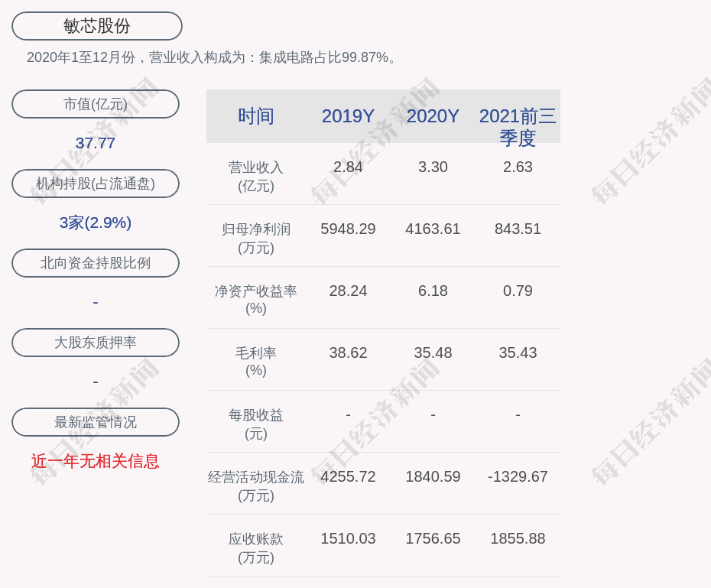Select the 大股东质押率 label pill
The height and width of the screenshot is (588, 711).
point(96,343)
